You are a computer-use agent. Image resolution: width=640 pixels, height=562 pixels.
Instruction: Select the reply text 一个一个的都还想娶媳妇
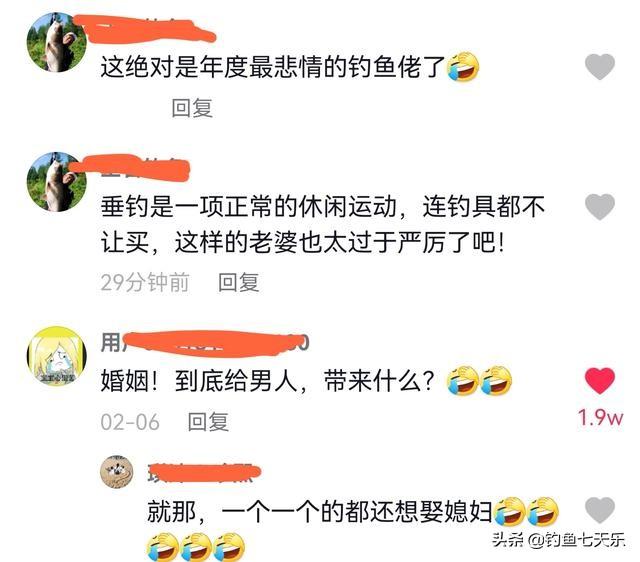pyautogui.click(x=357, y=511)
